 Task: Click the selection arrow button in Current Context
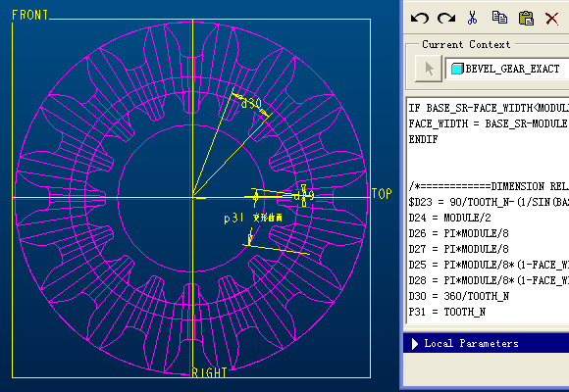pos(429,69)
